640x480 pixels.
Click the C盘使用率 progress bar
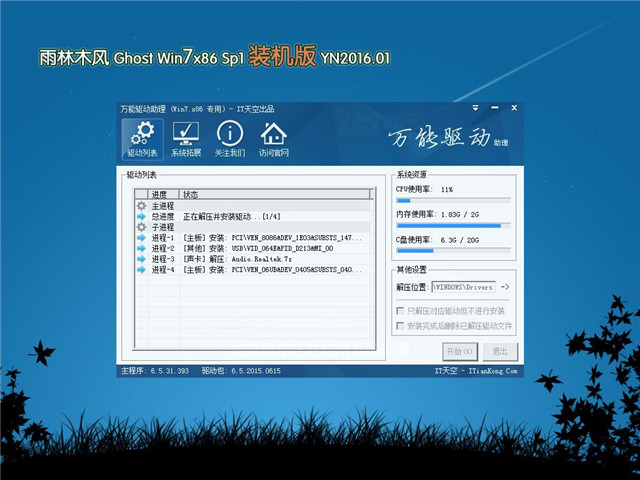(x=453, y=251)
